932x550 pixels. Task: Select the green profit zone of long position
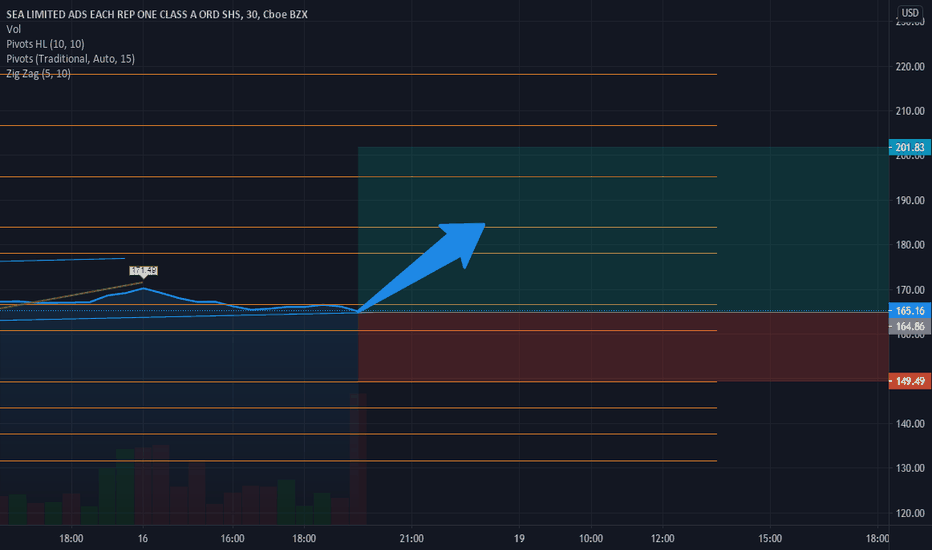click(x=623, y=229)
